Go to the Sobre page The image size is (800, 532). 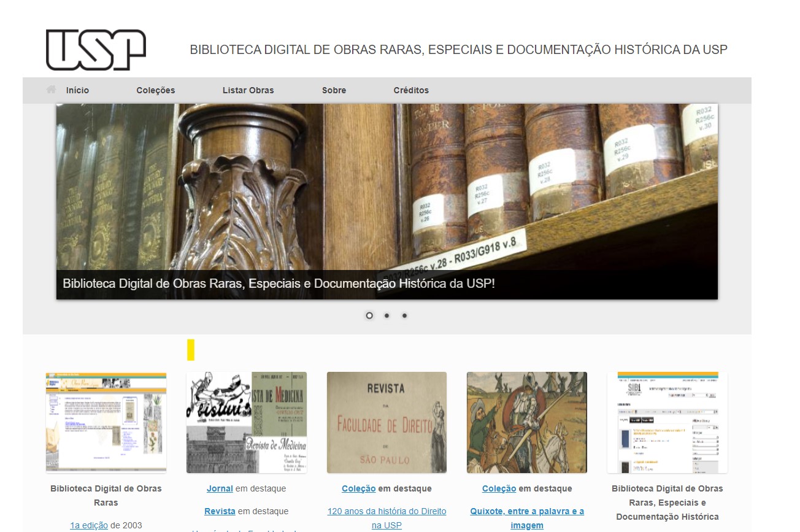(334, 90)
